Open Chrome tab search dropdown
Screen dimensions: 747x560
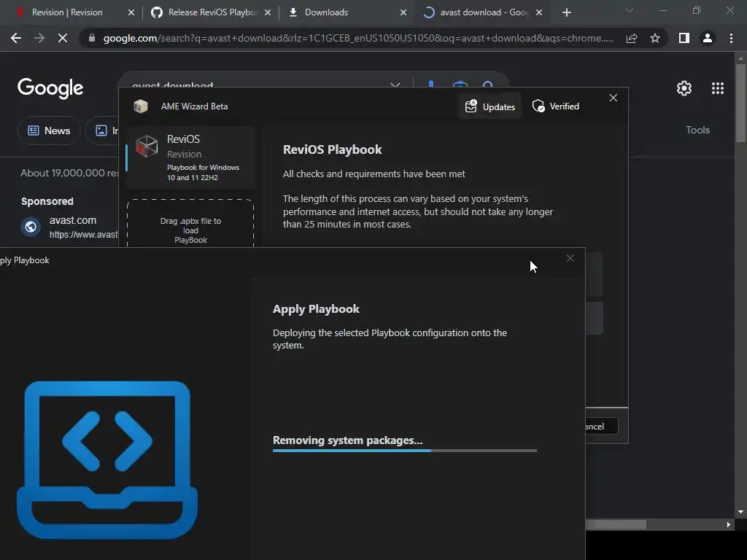tap(630, 10)
